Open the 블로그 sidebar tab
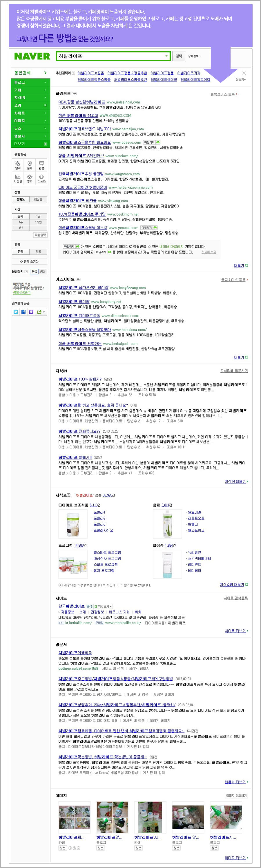This screenshot has width=261, height=868. (30, 82)
